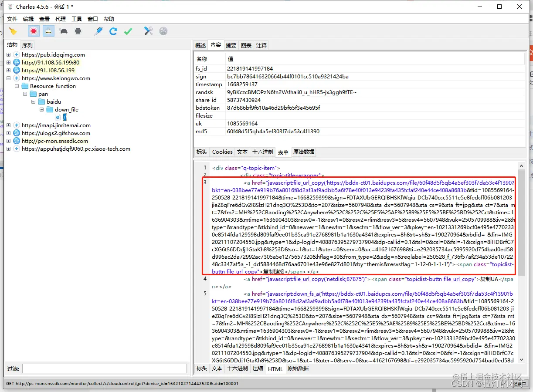Viewport: 533px width, 392px height.
Task: Select the http://91.108.56.199:80 globe icon
Action: tap(17, 63)
